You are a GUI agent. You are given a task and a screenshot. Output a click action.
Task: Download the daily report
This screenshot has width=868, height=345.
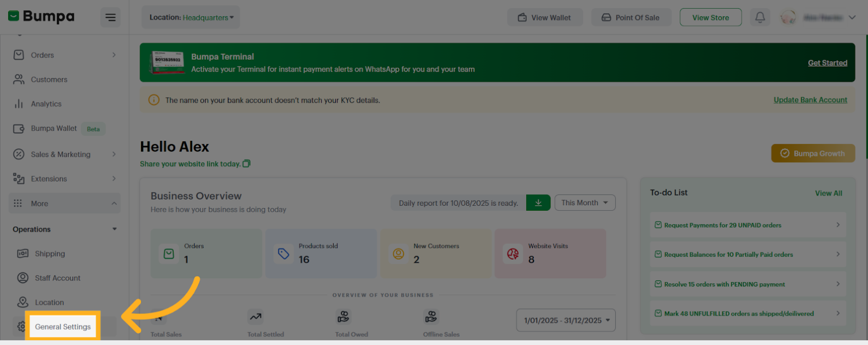click(x=538, y=203)
